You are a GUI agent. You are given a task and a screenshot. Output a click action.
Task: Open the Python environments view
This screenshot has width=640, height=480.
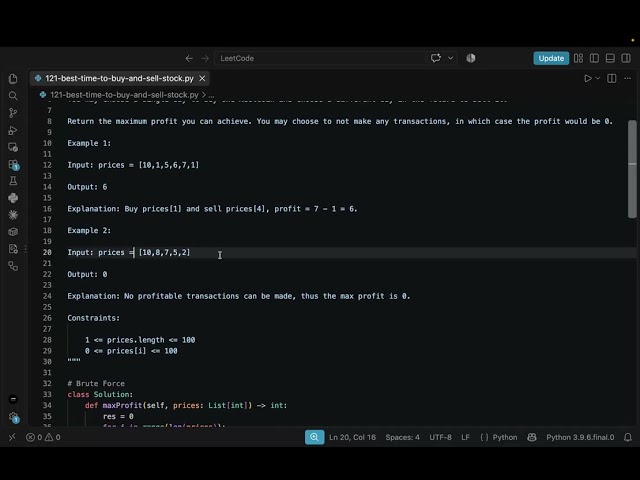pos(13,198)
